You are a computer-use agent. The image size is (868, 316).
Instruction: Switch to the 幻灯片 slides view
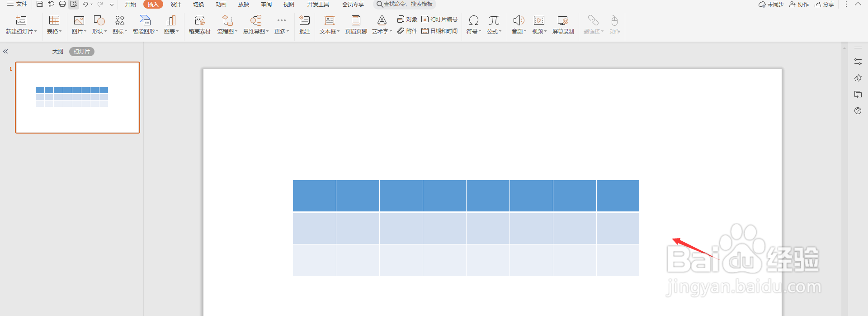[82, 52]
